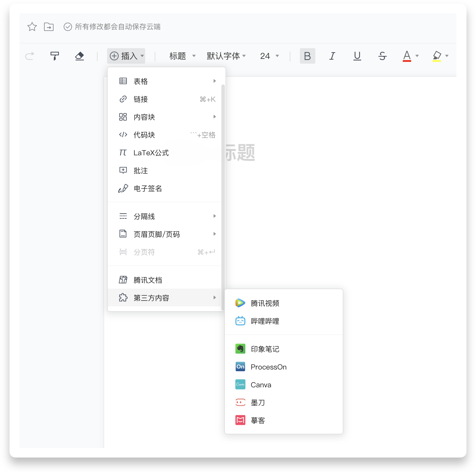Select 分隔线 divider entry
The image size is (476, 473).
point(165,216)
